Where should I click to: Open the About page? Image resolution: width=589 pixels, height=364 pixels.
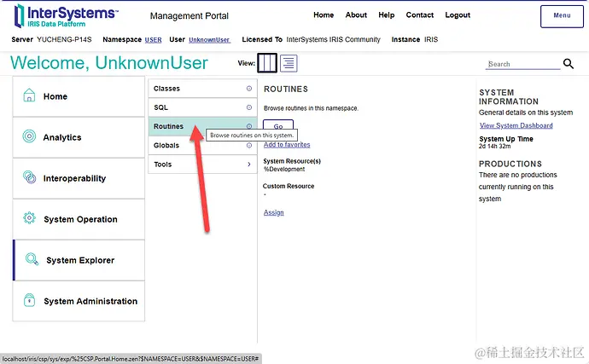[356, 15]
